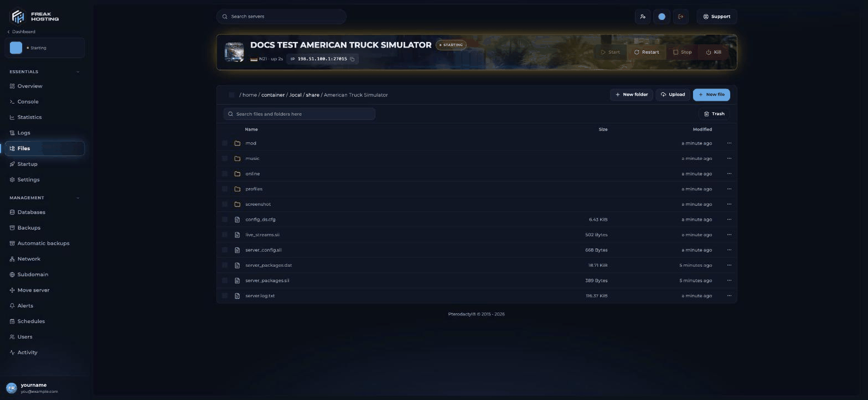868x400 pixels.
Task: Tick the checkbox for live_streams.sii
Action: (x=225, y=235)
